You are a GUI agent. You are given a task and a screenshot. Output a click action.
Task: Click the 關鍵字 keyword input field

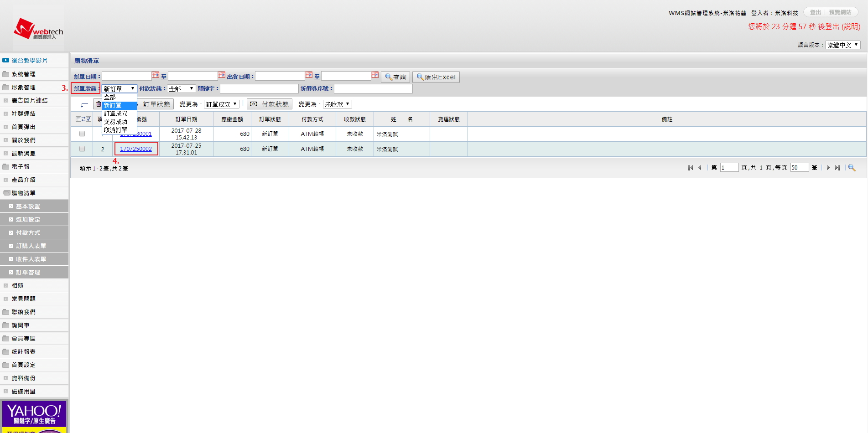pyautogui.click(x=259, y=89)
